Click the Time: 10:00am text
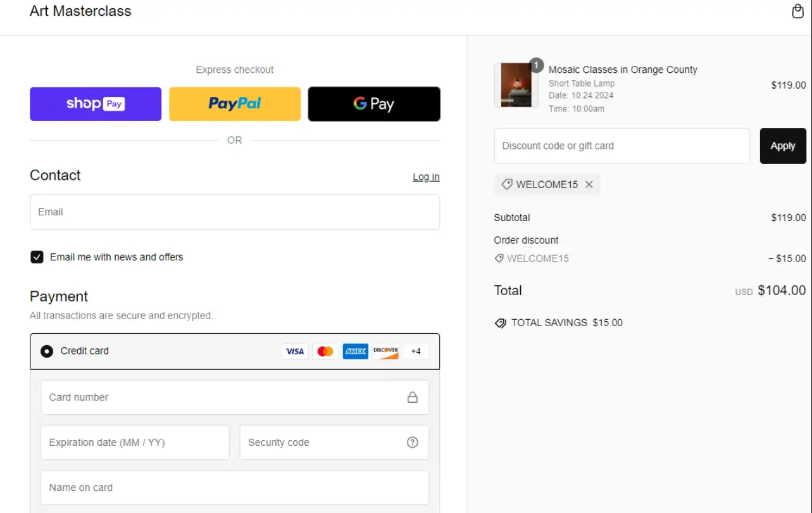The width and height of the screenshot is (812, 513). tap(577, 109)
